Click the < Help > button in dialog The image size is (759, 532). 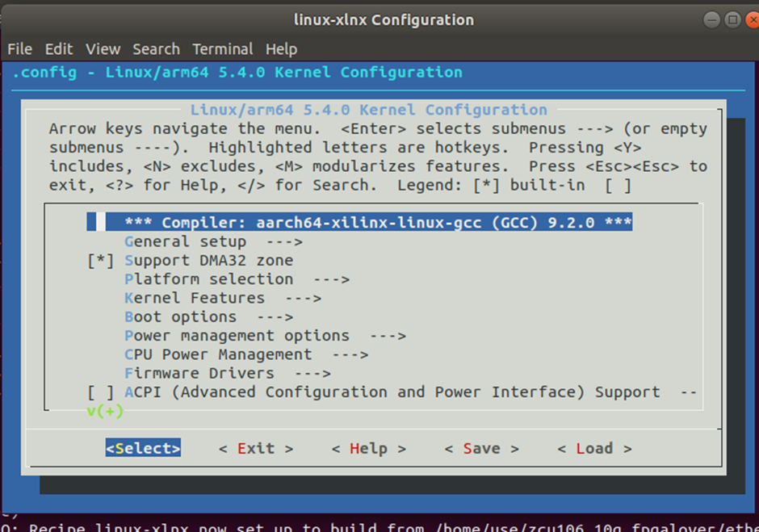pos(369,449)
